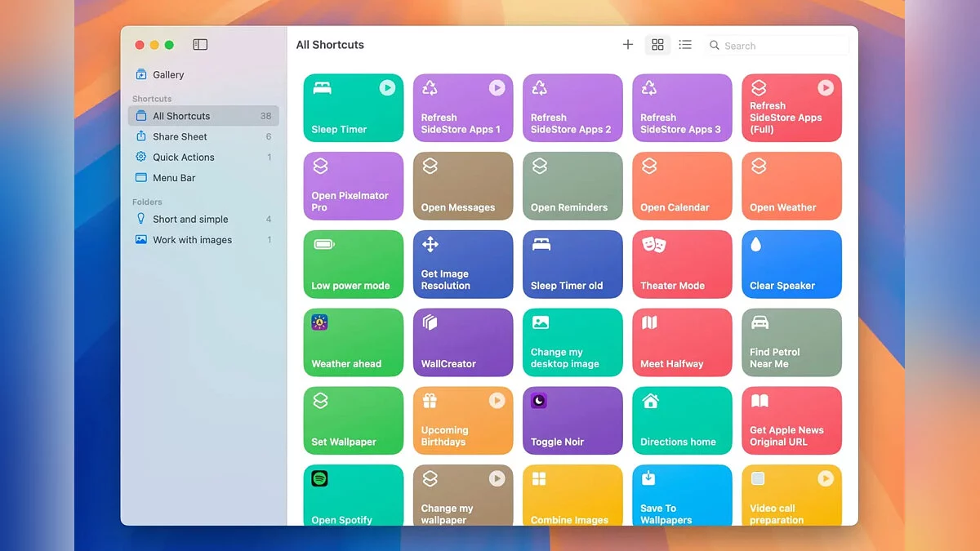
Task: Run the Sleep Timer shortcut play button
Action: [x=387, y=87]
